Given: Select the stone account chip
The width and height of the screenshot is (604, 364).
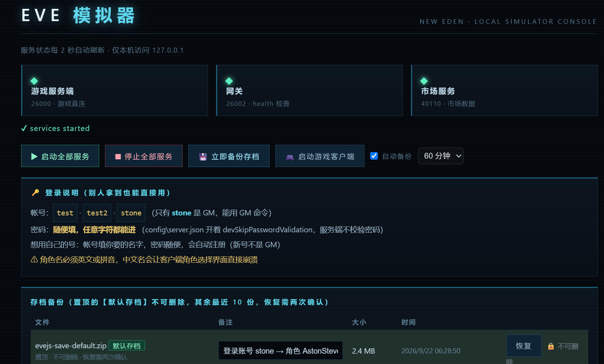Looking at the screenshot, I should tap(131, 213).
